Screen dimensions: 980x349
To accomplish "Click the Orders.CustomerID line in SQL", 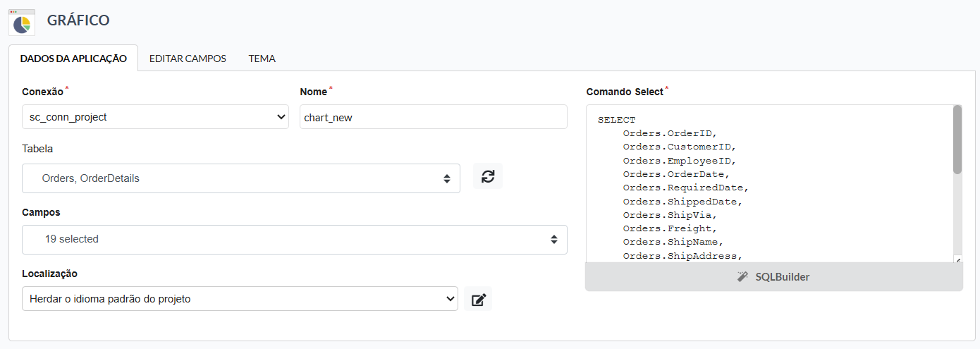I will pos(679,147).
